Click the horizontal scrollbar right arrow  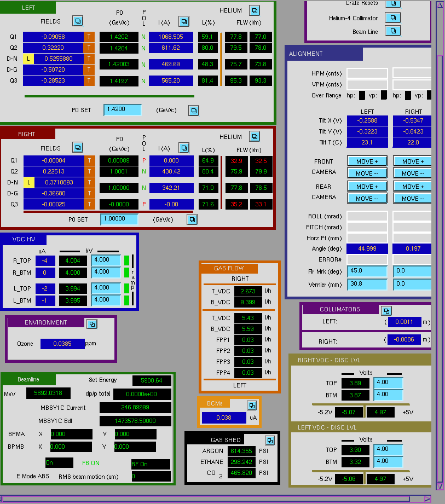[x=427, y=499]
